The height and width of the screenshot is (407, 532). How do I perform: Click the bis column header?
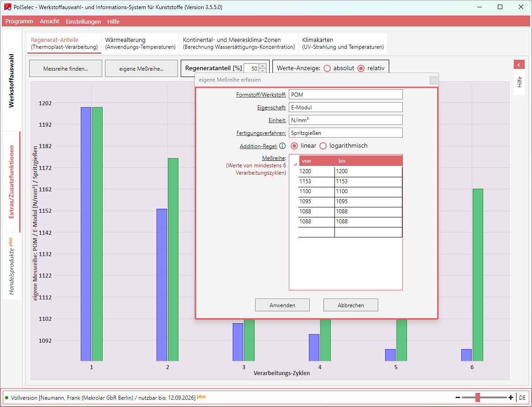point(369,161)
